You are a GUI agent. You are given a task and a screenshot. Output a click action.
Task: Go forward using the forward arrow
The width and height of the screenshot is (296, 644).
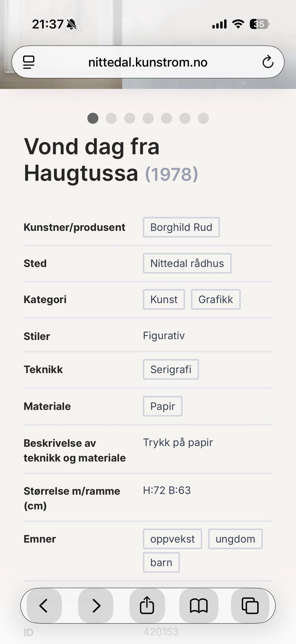pos(96,605)
